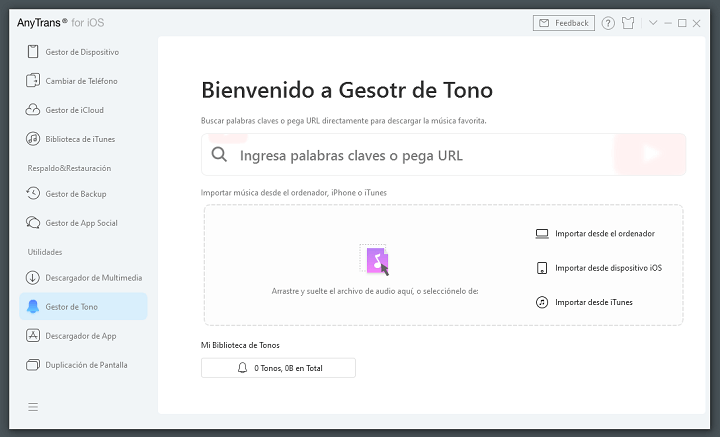Viewport: 720px width, 437px height.
Task: Open the 0 Tonos, 0B en Total library
Action: coord(278,368)
